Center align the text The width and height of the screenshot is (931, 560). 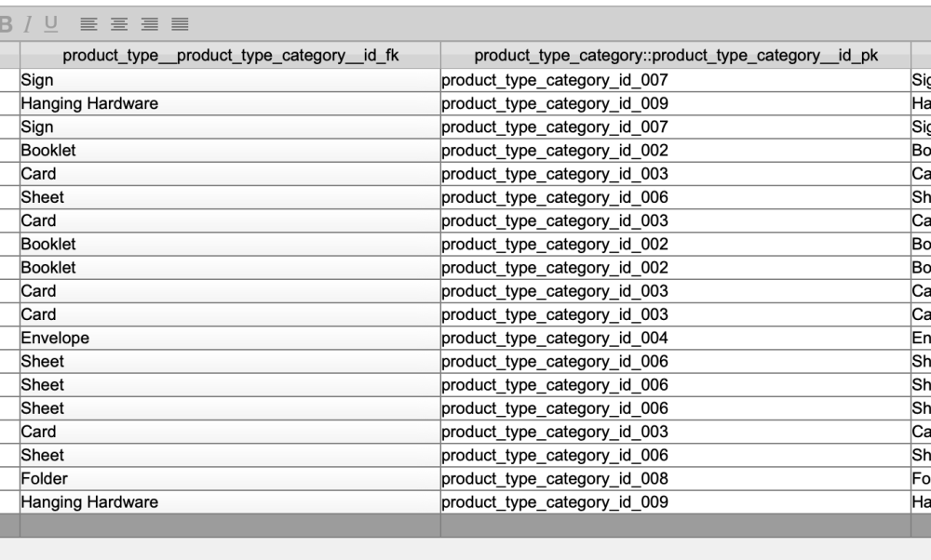coord(119,24)
